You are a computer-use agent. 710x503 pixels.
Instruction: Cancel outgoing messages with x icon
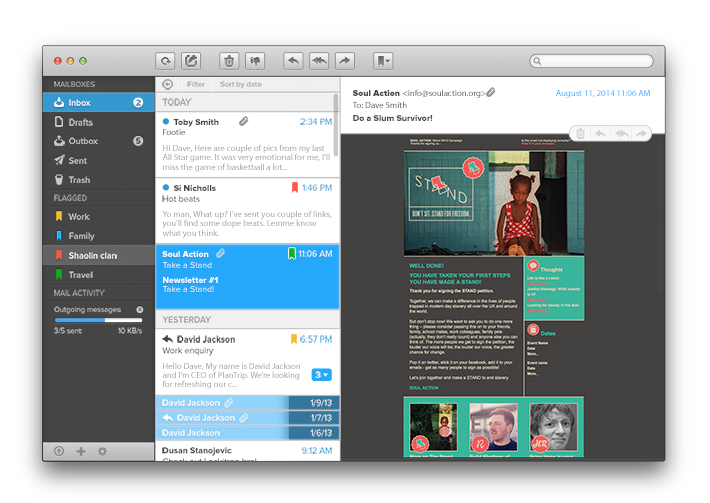pos(140,310)
